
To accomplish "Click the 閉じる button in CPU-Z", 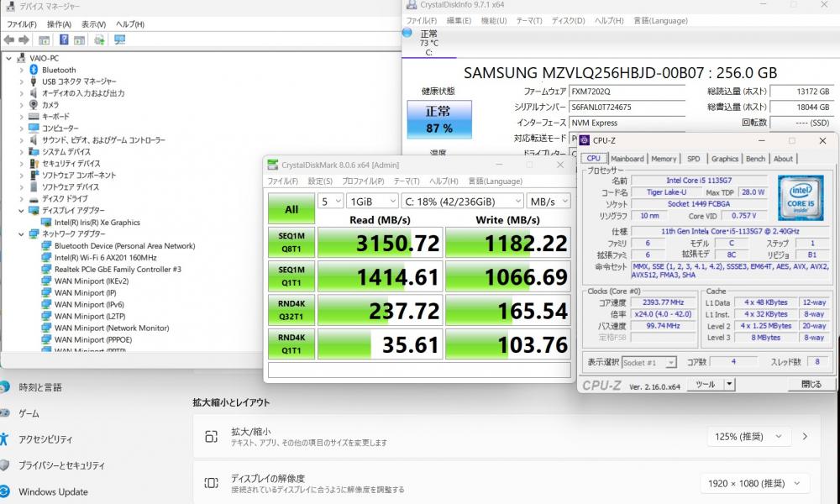I will click(811, 384).
